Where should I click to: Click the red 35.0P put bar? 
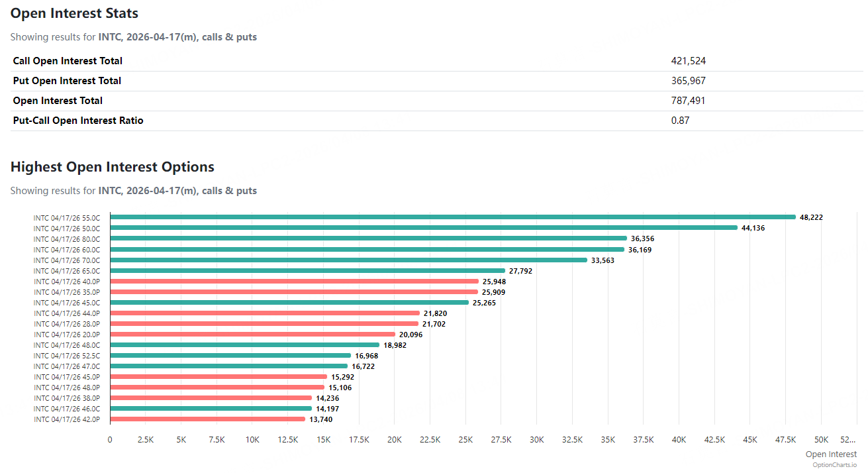click(294, 291)
